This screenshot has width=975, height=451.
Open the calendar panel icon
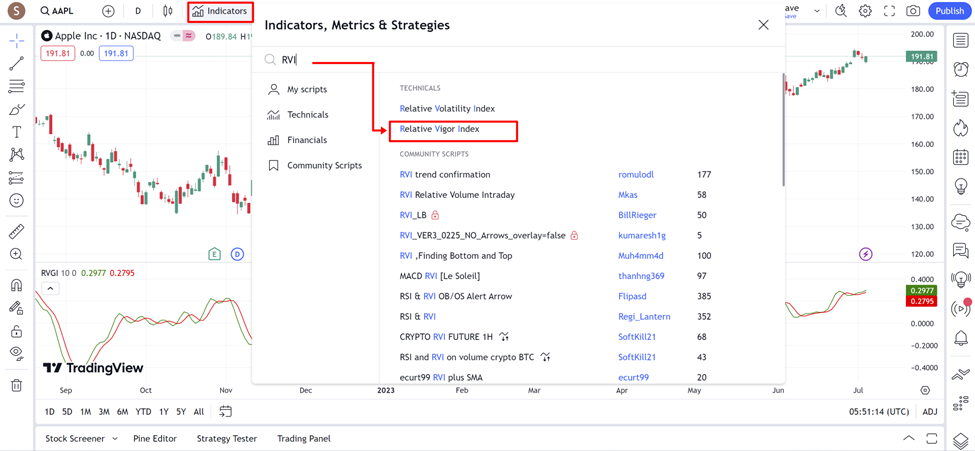(960, 157)
